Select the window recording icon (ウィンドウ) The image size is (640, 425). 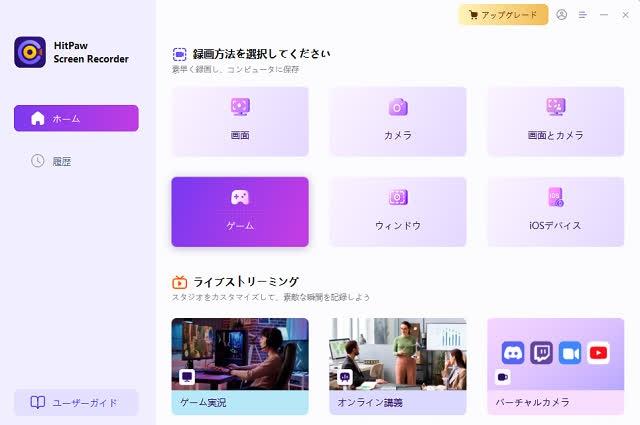(x=397, y=197)
